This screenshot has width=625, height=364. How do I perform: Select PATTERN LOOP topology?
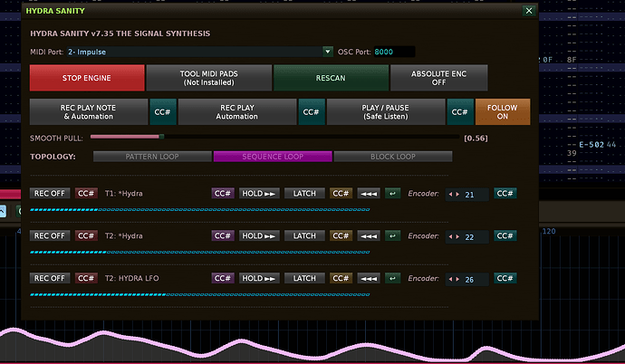click(152, 157)
